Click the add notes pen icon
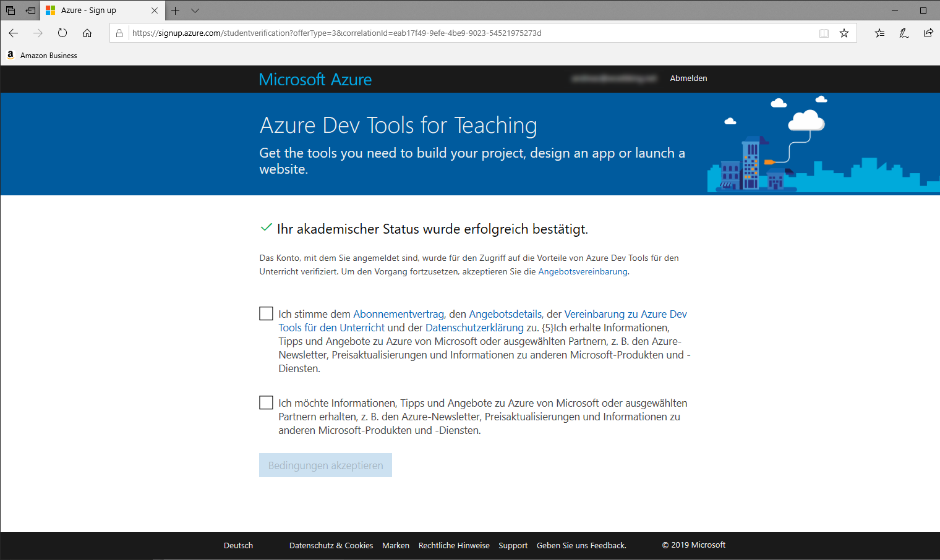Screen dimensions: 940x560 point(904,33)
